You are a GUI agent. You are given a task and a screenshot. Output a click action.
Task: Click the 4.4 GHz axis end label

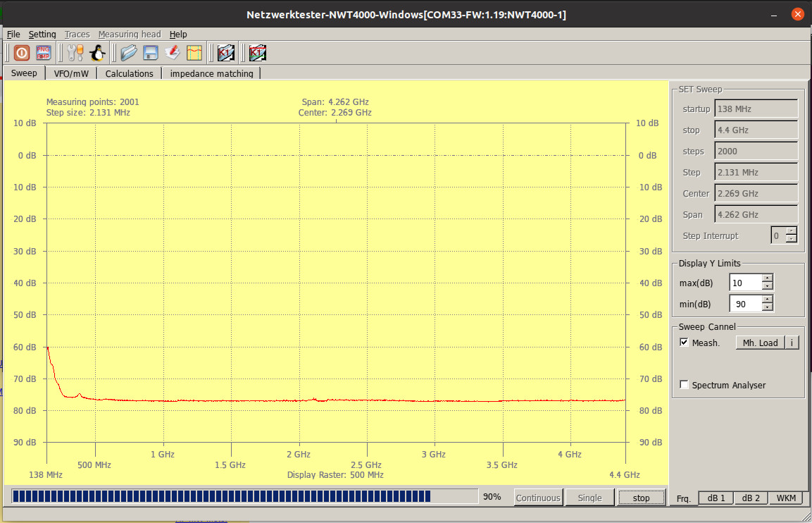625,475
